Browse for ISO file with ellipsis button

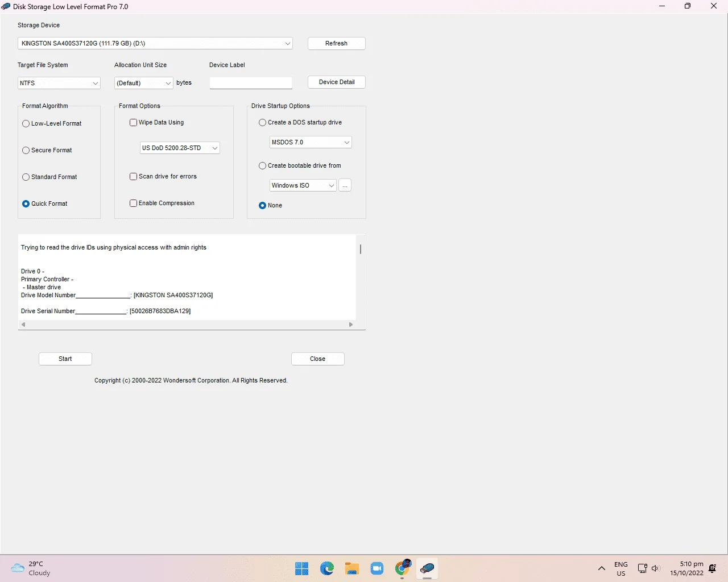coord(345,185)
